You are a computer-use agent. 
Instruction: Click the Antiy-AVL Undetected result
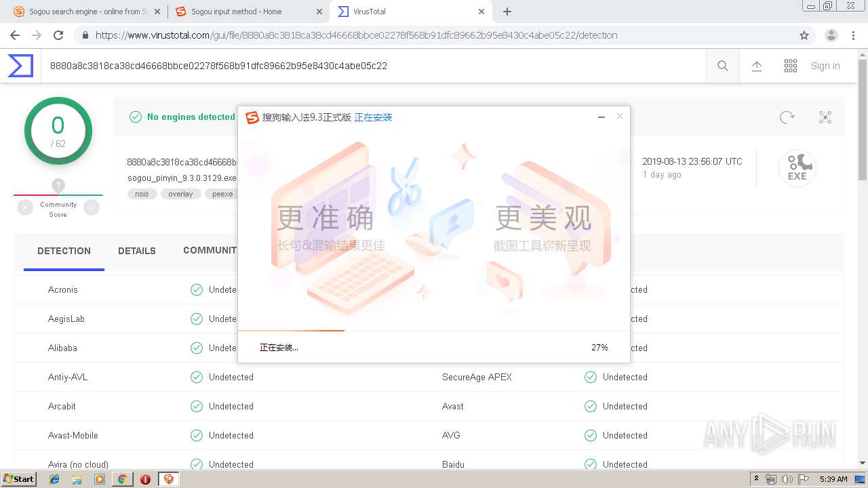click(x=231, y=377)
